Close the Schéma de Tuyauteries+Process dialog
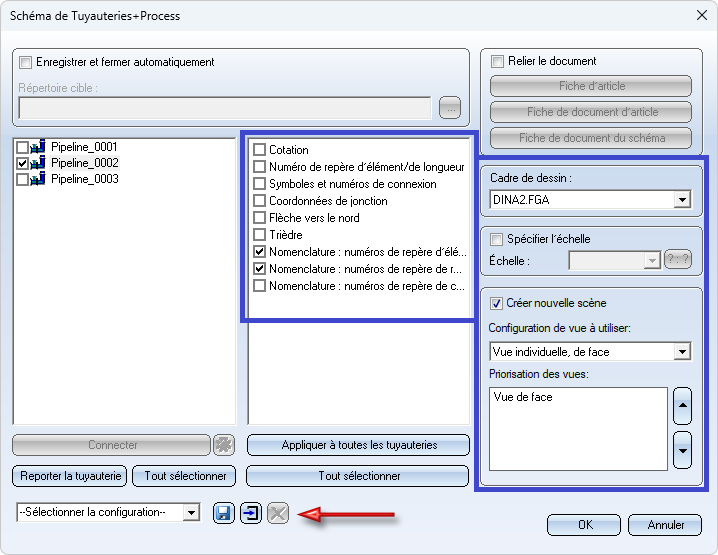The width and height of the screenshot is (718, 555). pyautogui.click(x=702, y=15)
